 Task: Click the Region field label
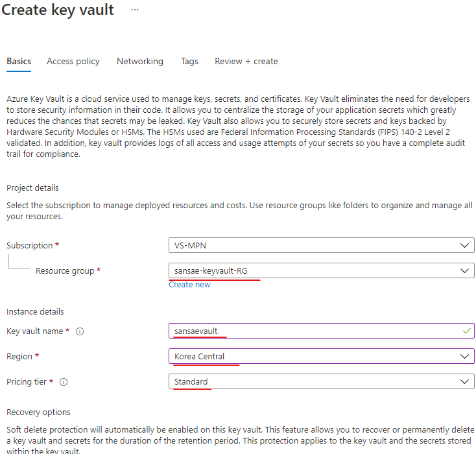pos(19,357)
